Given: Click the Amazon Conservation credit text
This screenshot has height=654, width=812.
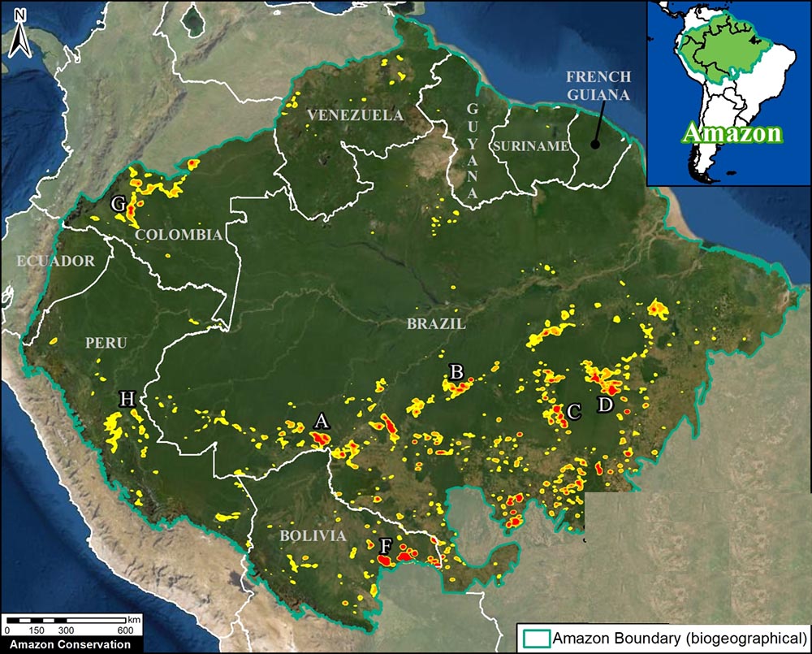Looking at the screenshot, I should pyautogui.click(x=66, y=645).
